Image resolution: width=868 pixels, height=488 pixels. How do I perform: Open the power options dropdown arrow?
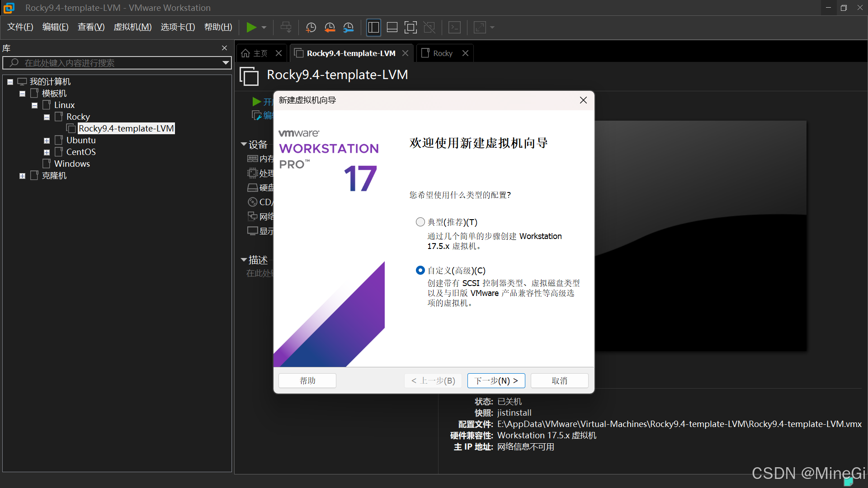[x=264, y=28]
